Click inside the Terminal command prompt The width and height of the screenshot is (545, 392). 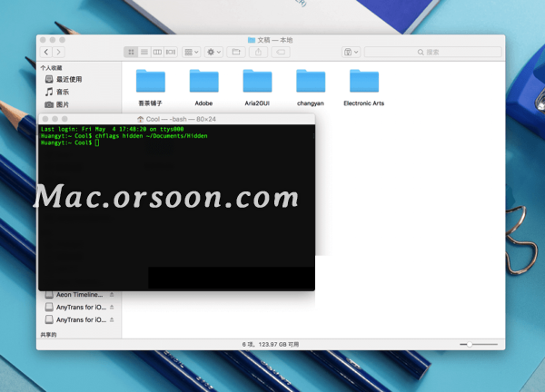point(97,142)
